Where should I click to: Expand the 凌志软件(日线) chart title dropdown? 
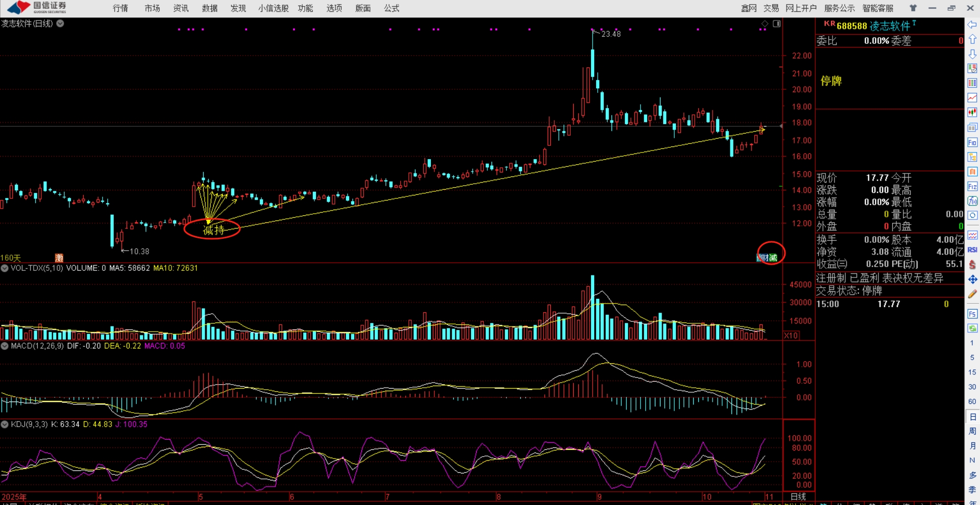coord(60,23)
